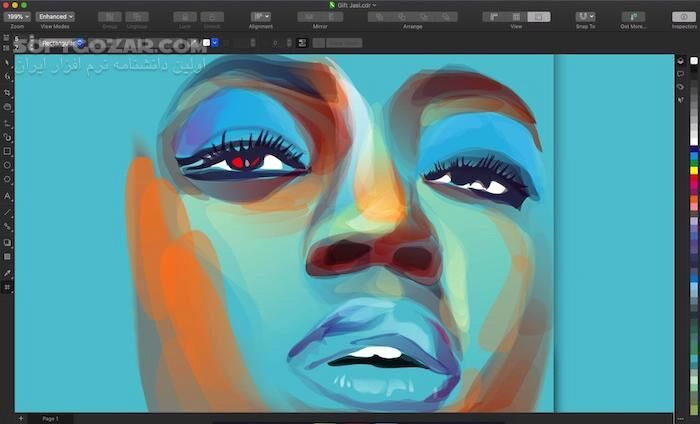Click the red iris of the left eye artwork

(238, 162)
